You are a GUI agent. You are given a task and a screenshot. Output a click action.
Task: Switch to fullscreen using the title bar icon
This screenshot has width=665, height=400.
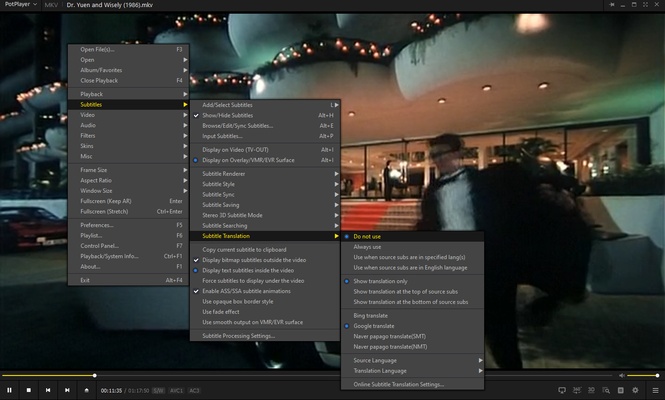coord(645,5)
